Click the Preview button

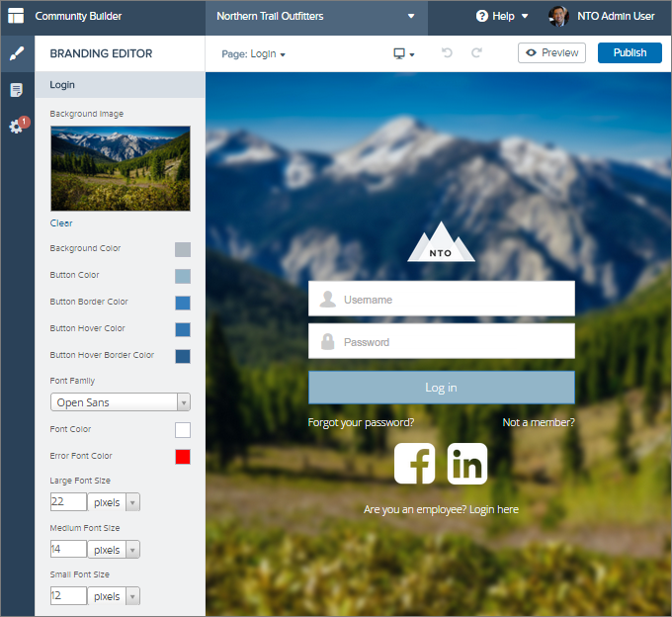click(x=552, y=52)
